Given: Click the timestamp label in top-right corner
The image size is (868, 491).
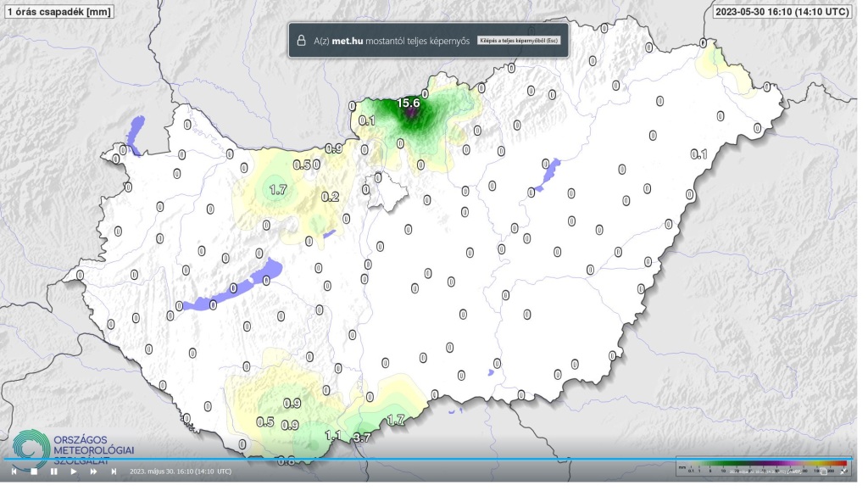Looking at the screenshot, I should pos(781,12).
